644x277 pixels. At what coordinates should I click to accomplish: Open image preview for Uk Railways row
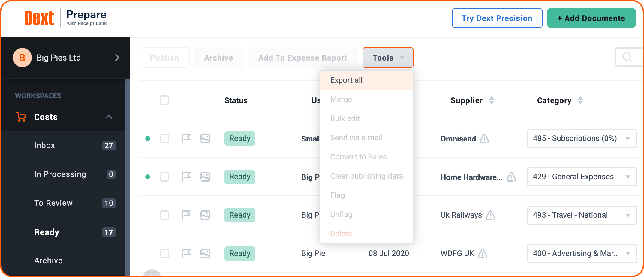(x=205, y=215)
